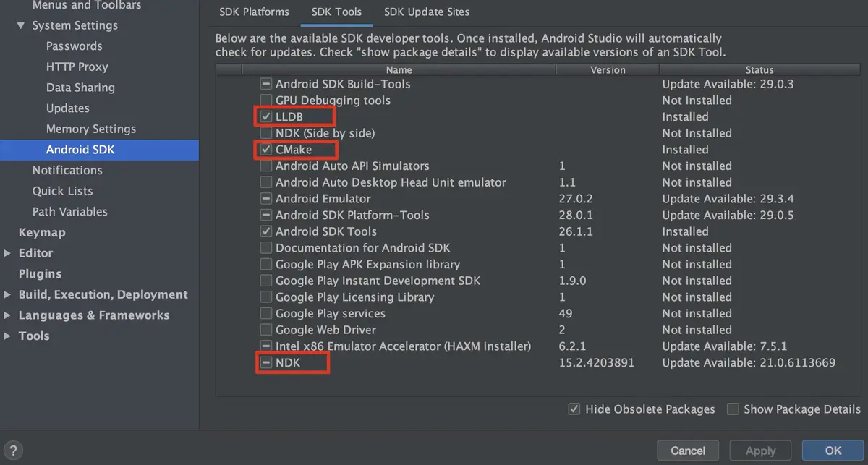Uncheck the LLDB checkbox
Image resolution: width=868 pixels, height=465 pixels.
tap(266, 116)
